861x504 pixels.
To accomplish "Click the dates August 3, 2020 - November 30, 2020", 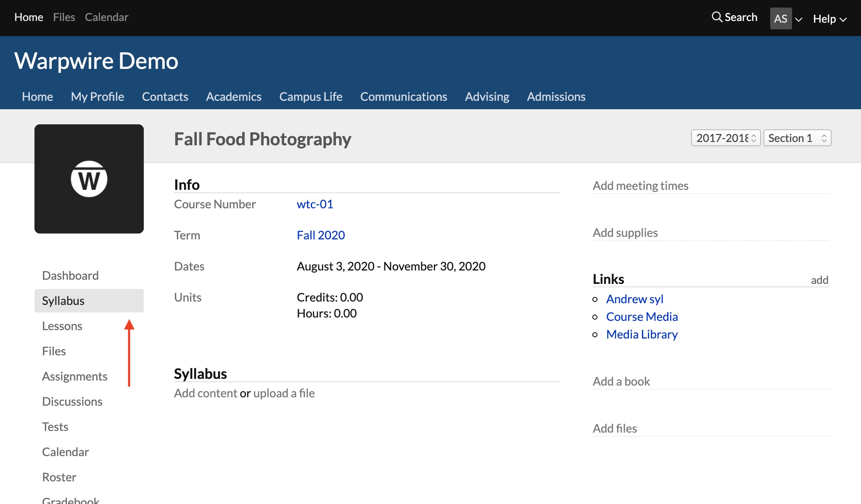I will (391, 266).
